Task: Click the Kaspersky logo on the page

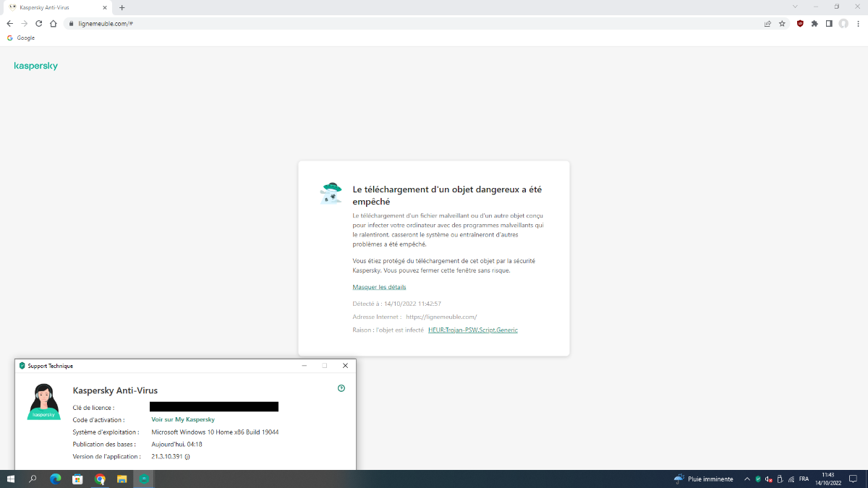Action: (x=35, y=66)
